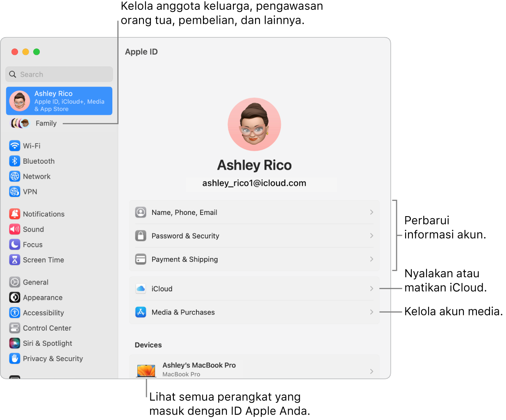Open Payment & Shipping settings
Image resolution: width=506 pixels, height=420 pixels.
254,259
